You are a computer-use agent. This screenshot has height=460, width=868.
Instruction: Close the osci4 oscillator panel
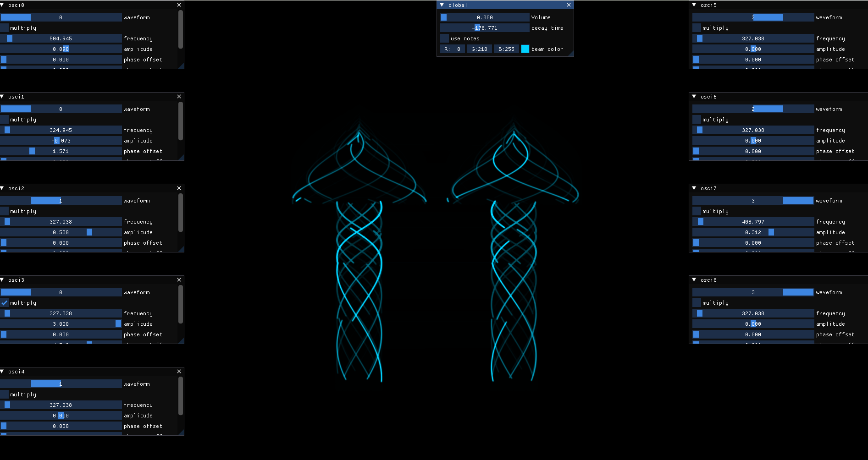[179, 372]
